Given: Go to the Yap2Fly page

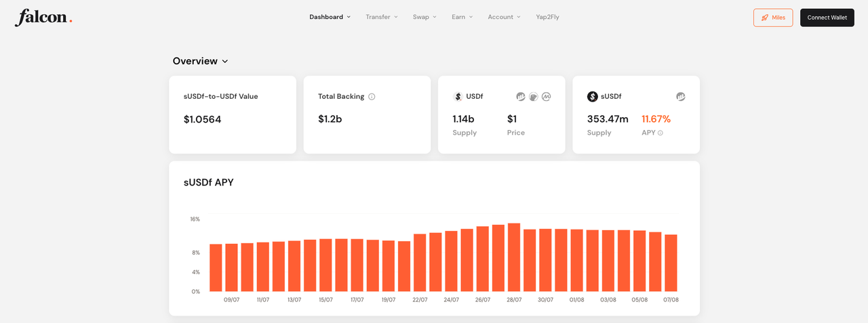Looking at the screenshot, I should tap(547, 17).
